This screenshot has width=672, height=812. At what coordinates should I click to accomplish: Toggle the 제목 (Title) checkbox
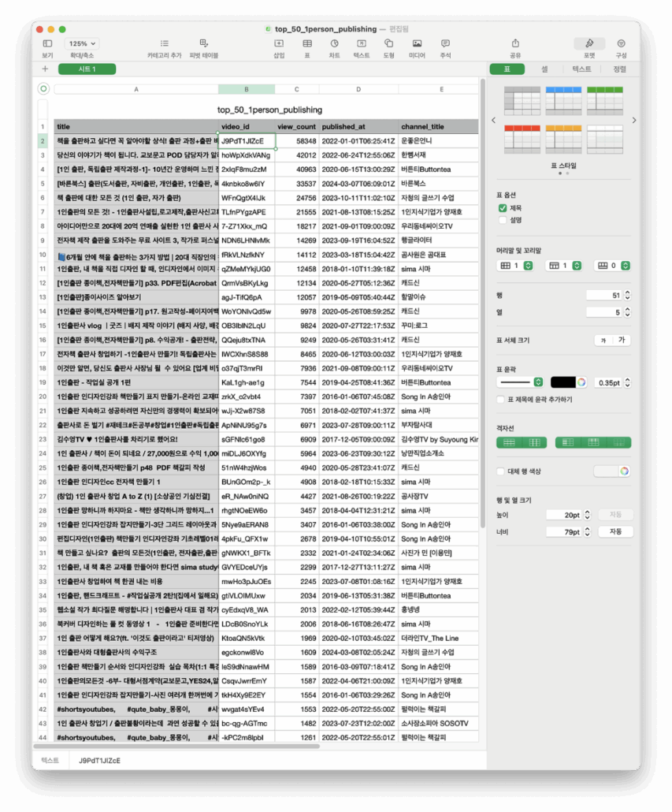click(x=503, y=208)
